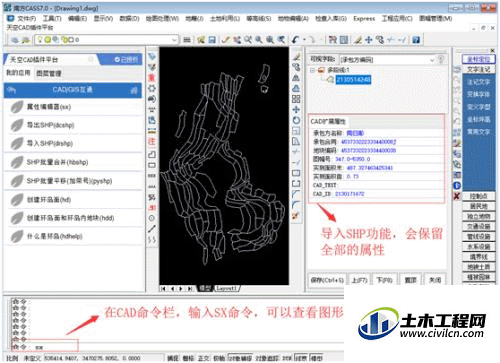The image size is (500, 363).
Task: Click the layer manager icon left of layer dropdown
Action: point(15,40)
